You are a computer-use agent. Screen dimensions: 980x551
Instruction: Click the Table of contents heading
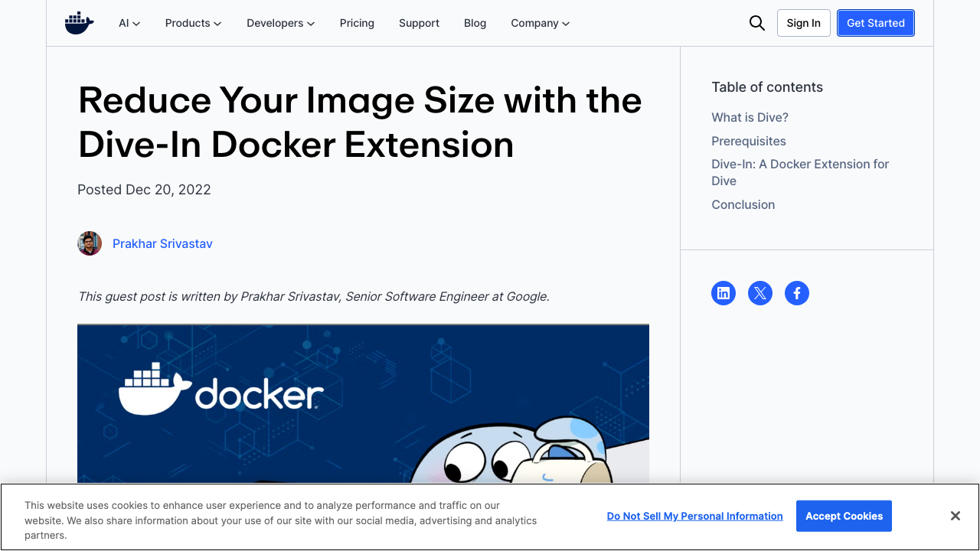766,87
